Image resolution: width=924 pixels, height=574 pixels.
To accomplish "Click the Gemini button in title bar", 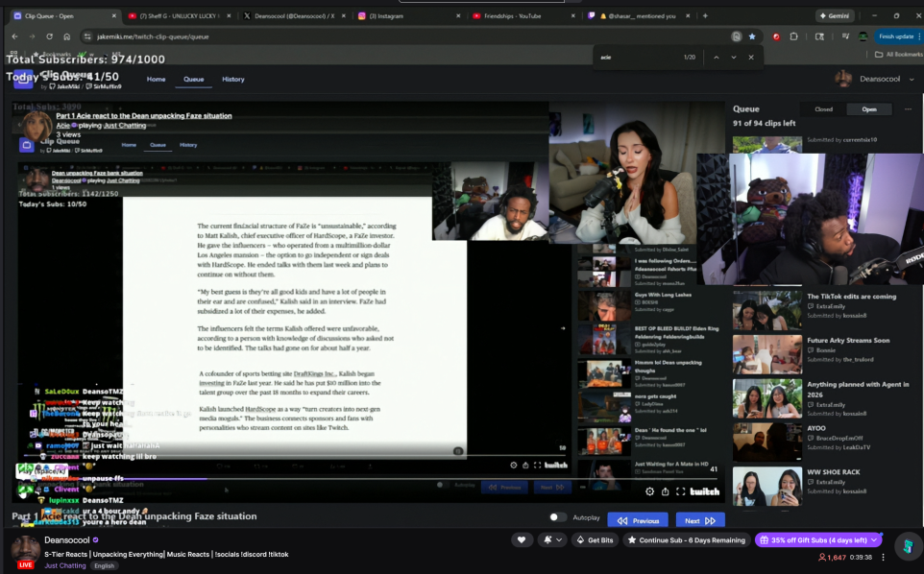I will [x=834, y=16].
